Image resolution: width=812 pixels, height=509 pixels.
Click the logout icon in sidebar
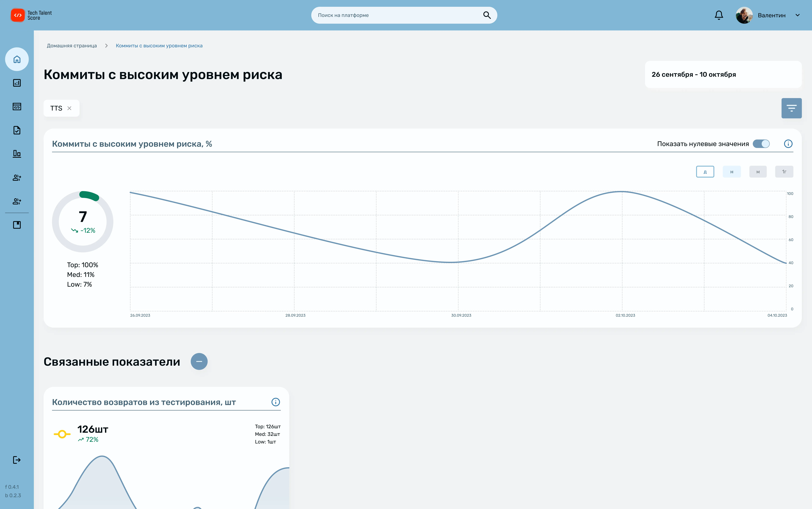point(17,460)
